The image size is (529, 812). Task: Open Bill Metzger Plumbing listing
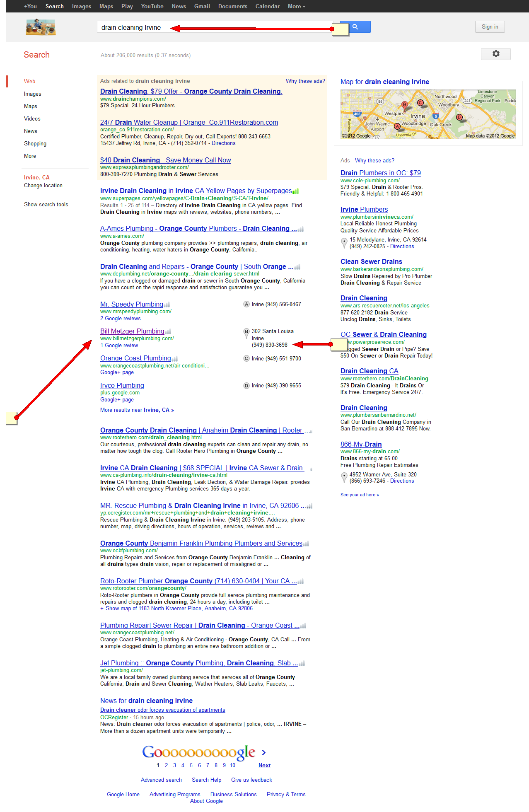pos(132,331)
